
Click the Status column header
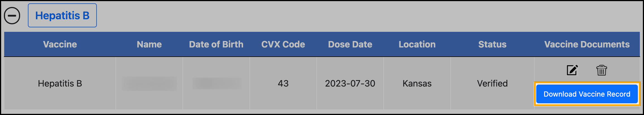[x=492, y=44]
